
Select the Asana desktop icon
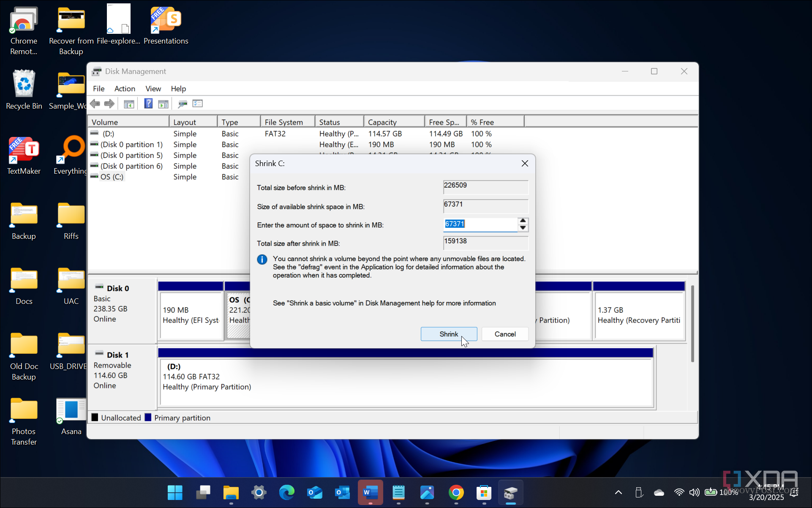71,416
